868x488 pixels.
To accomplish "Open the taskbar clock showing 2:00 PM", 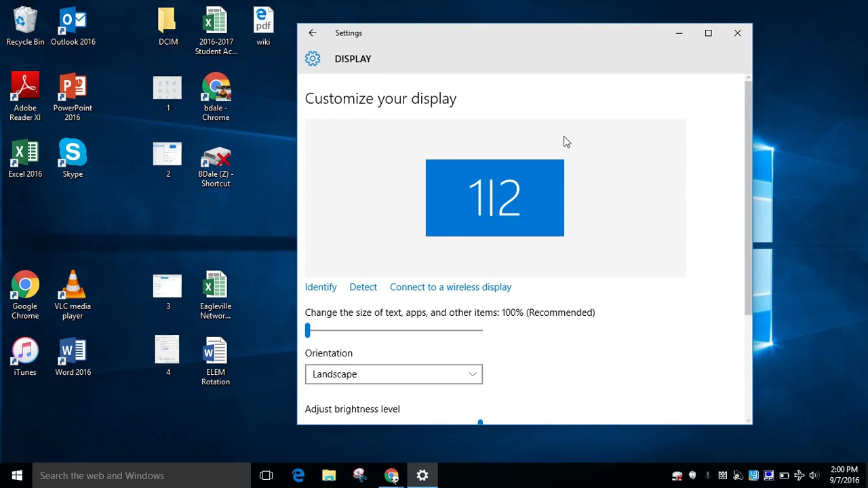I will click(x=844, y=474).
